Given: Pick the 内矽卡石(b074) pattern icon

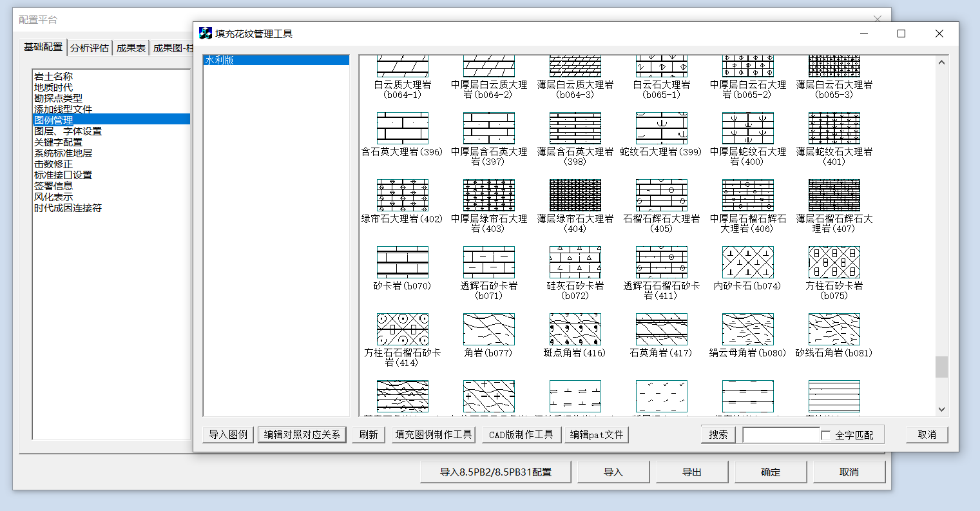Looking at the screenshot, I should pyautogui.click(x=747, y=262).
